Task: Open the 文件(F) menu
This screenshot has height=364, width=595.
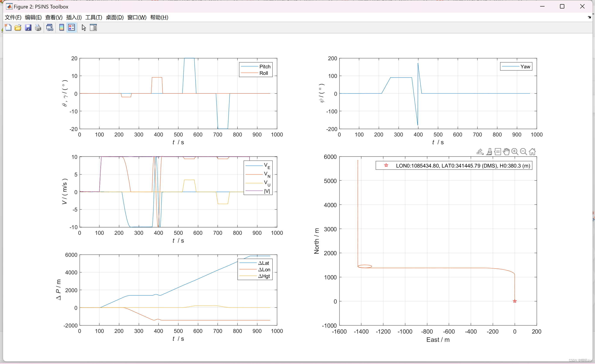Action: click(13, 17)
